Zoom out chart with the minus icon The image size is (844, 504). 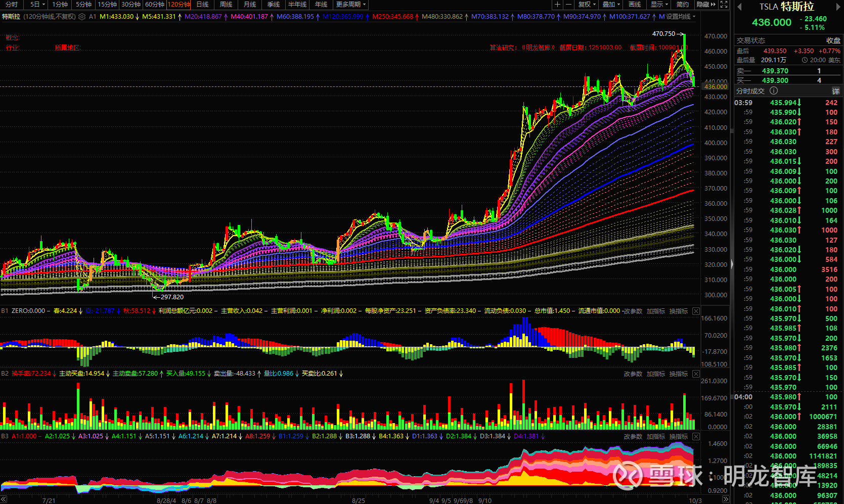568,5
